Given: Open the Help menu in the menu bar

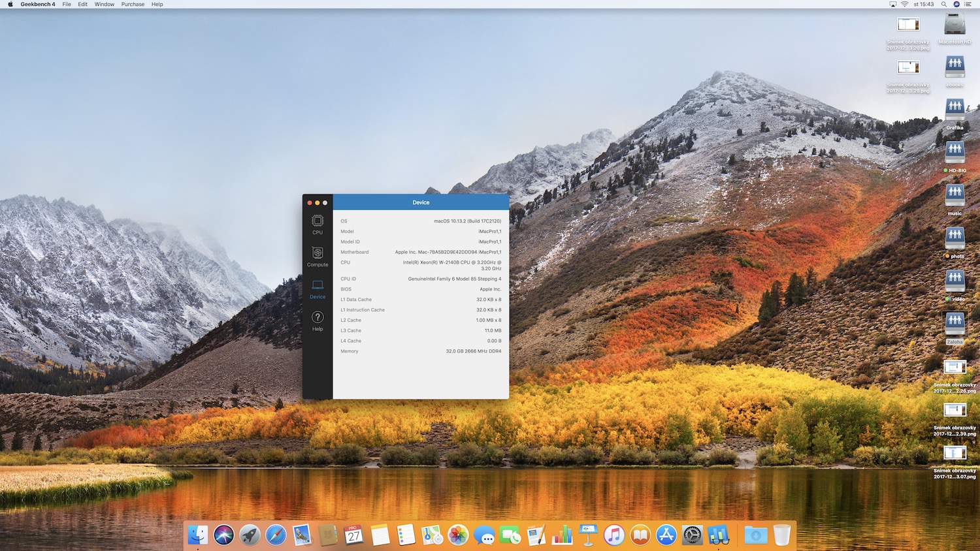Looking at the screenshot, I should tap(157, 4).
